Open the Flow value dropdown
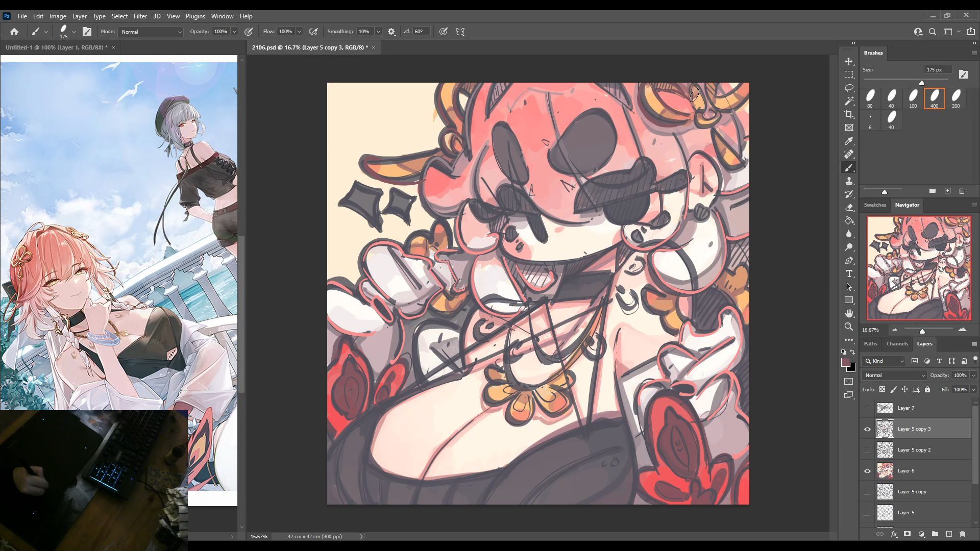 click(299, 32)
